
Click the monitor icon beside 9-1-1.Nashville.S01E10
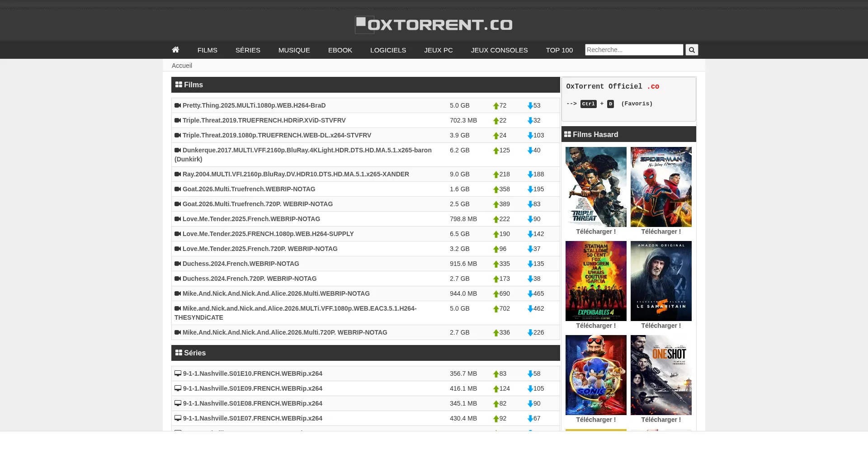pyautogui.click(x=178, y=373)
